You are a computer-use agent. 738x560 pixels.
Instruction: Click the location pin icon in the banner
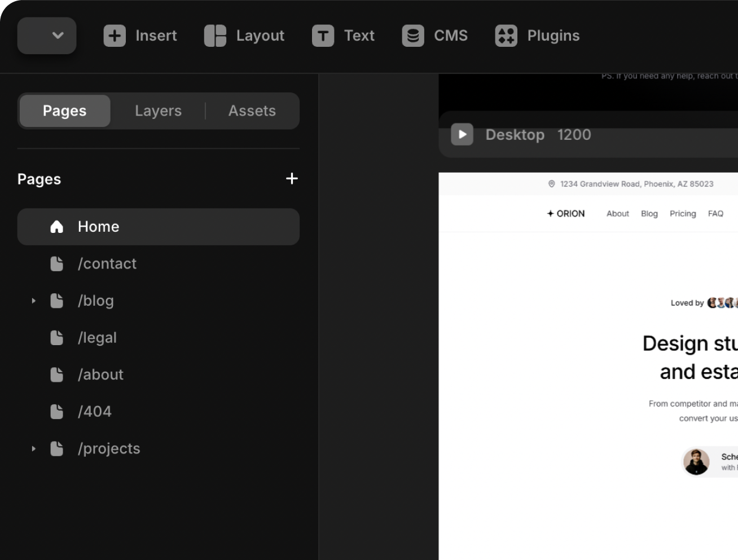click(x=551, y=183)
